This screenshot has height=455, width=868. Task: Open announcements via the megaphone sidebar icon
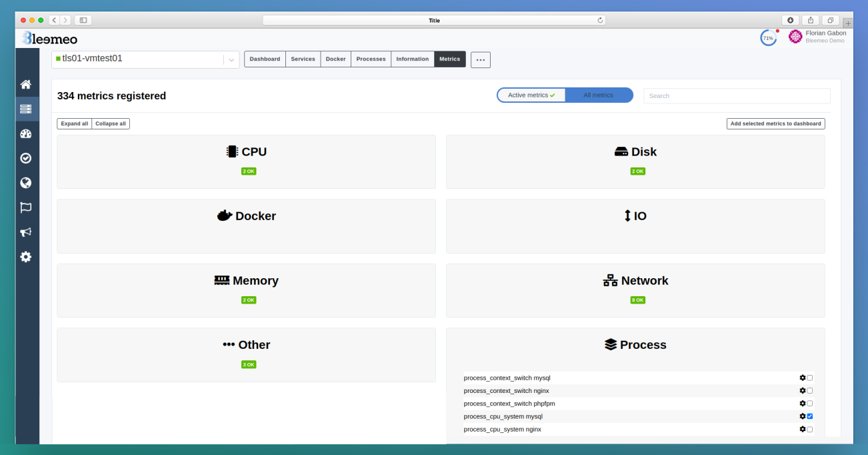25,232
